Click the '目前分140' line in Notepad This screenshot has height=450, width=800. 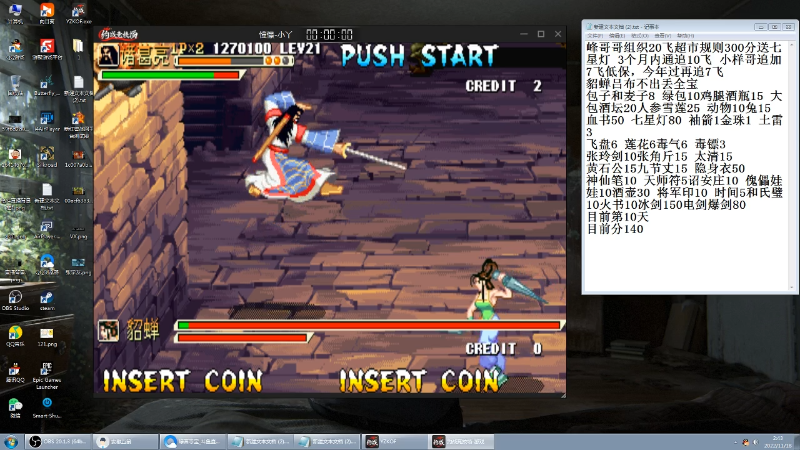coord(615,229)
